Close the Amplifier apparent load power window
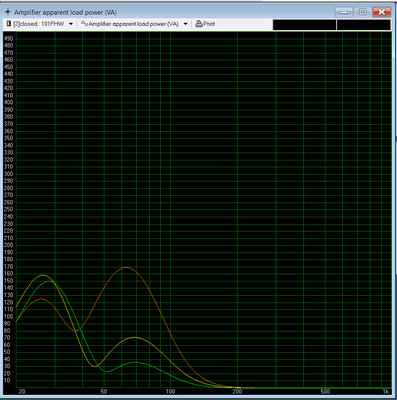 (x=382, y=12)
